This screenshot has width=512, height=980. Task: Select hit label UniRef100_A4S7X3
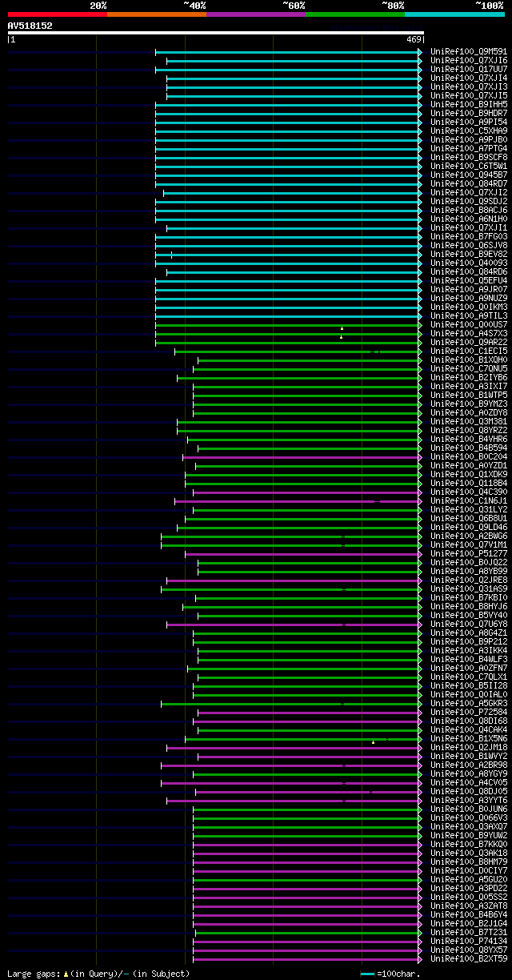[469, 334]
